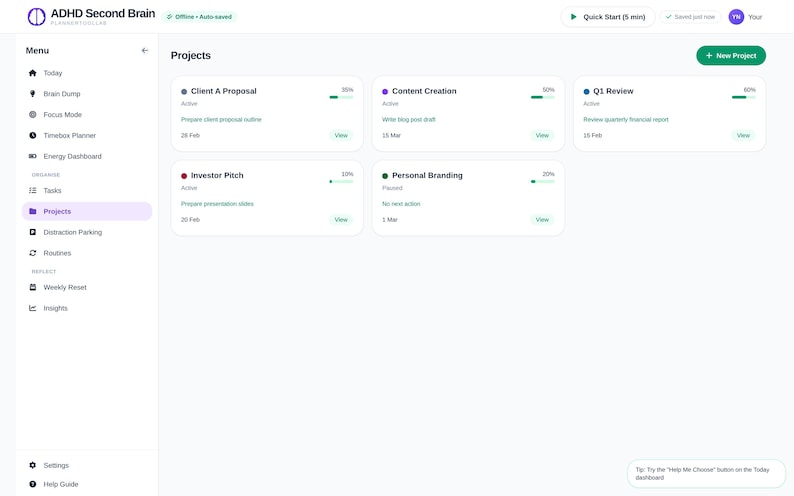Viewport: 794px width, 496px height.
Task: Click the Timebox Planner clock icon
Action: point(32,135)
